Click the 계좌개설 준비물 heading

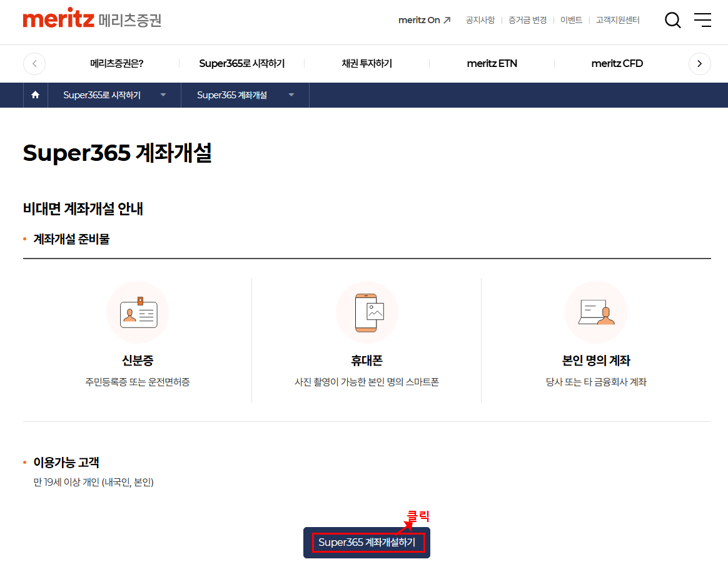pyautogui.click(x=71, y=238)
